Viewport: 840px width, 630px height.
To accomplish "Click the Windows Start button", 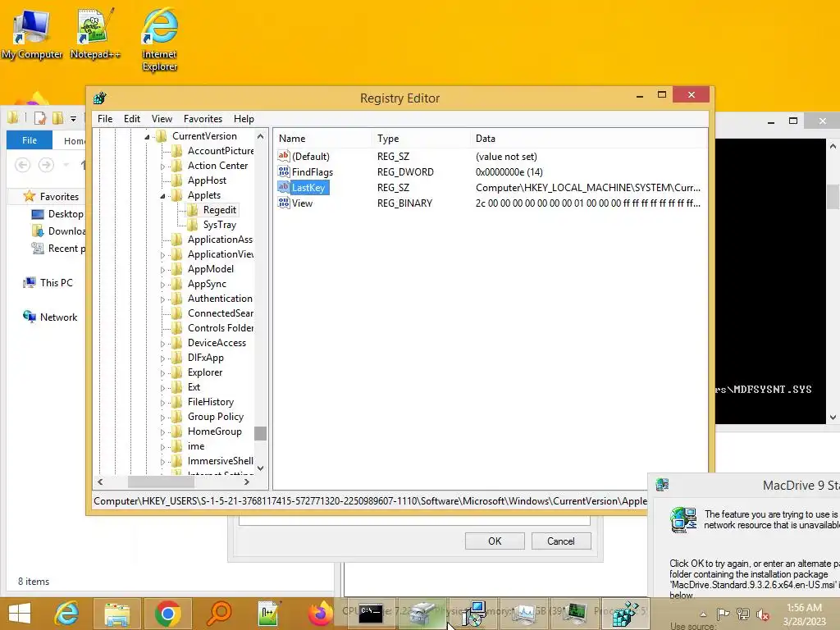I will (x=20, y=614).
